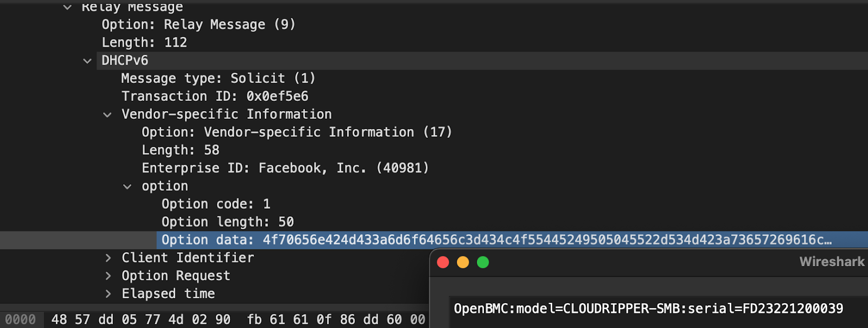This screenshot has width=868, height=328.
Task: Collapse the DHCPv6 subtree
Action: pyautogui.click(x=87, y=60)
